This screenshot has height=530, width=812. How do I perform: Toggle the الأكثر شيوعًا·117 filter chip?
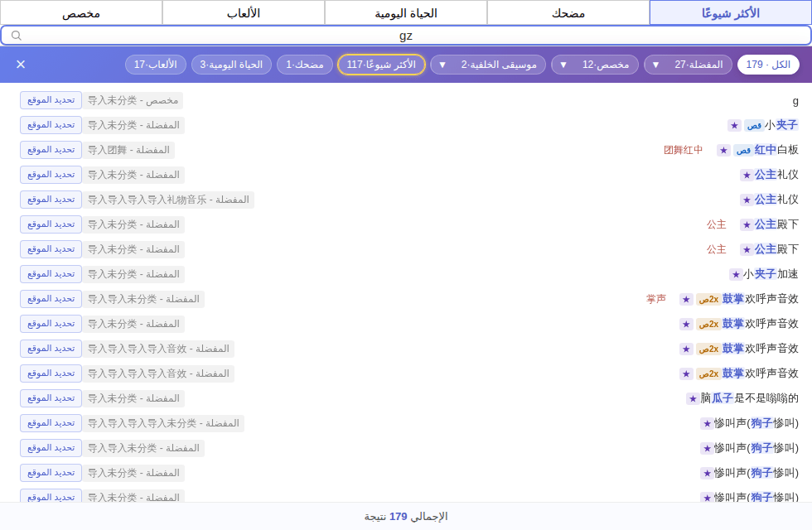click(x=381, y=65)
